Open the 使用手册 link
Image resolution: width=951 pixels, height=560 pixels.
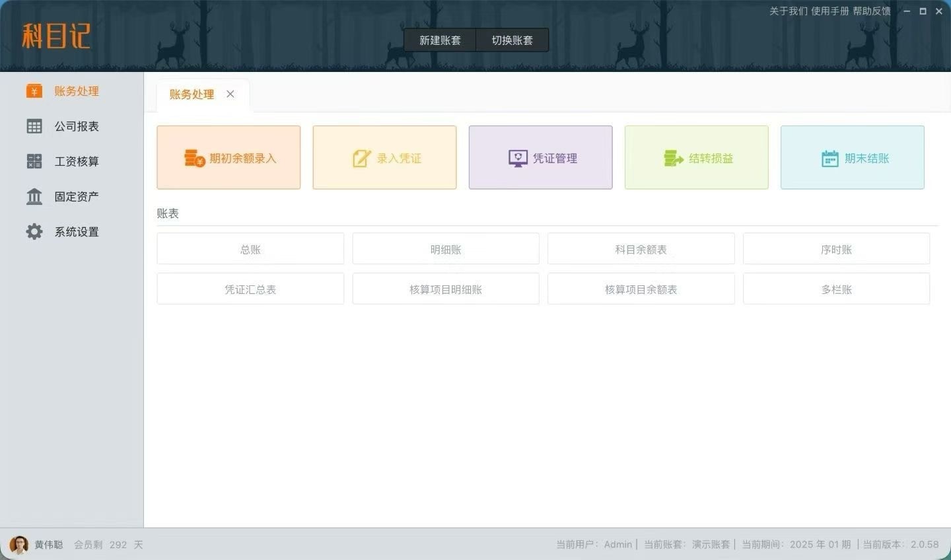pos(829,11)
